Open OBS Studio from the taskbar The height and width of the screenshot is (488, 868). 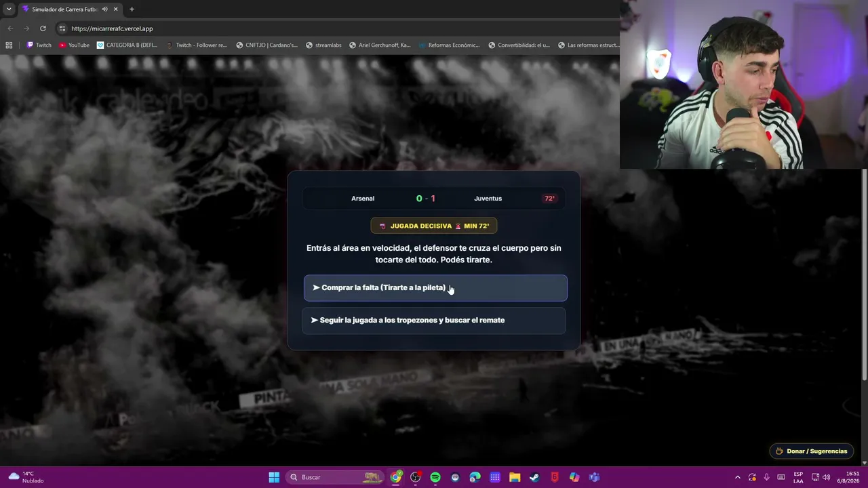coord(416,477)
